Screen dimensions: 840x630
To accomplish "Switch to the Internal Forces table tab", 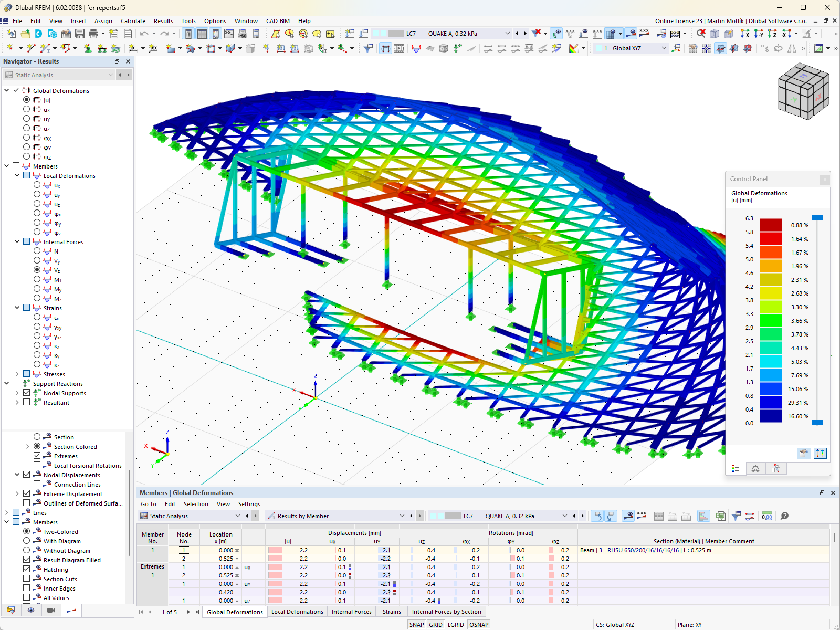I will coord(352,612).
